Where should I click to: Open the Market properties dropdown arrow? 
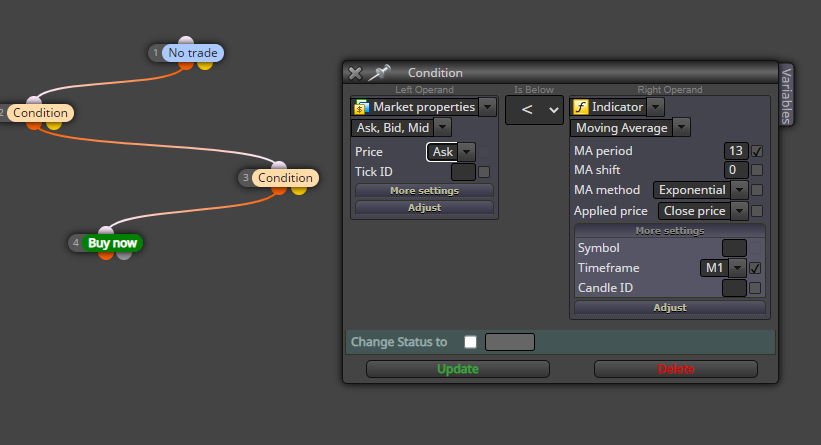[x=487, y=107]
